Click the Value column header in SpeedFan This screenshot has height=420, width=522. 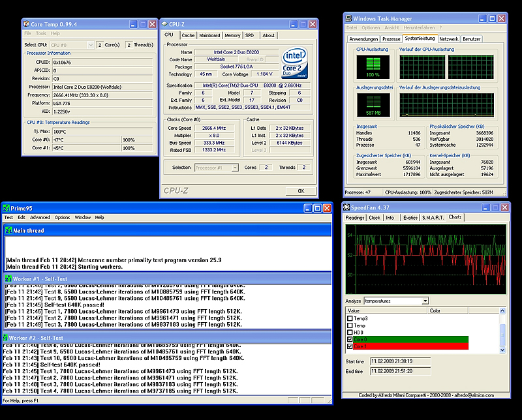point(386,310)
